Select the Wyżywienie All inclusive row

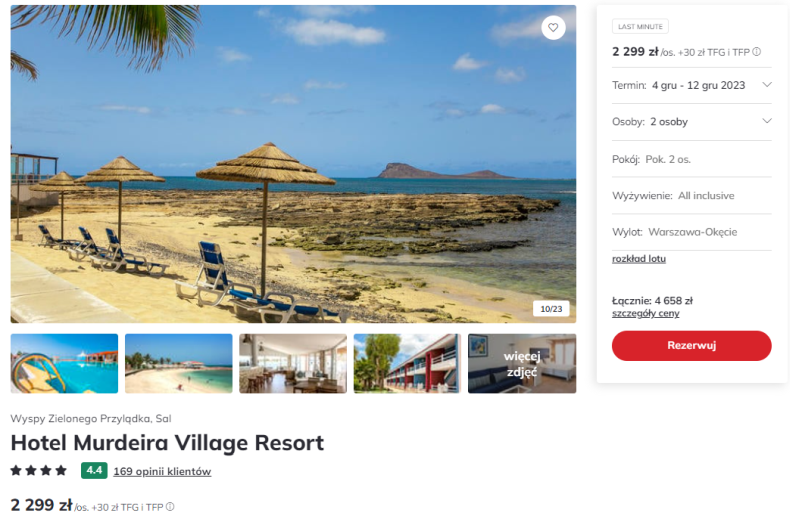click(x=691, y=196)
